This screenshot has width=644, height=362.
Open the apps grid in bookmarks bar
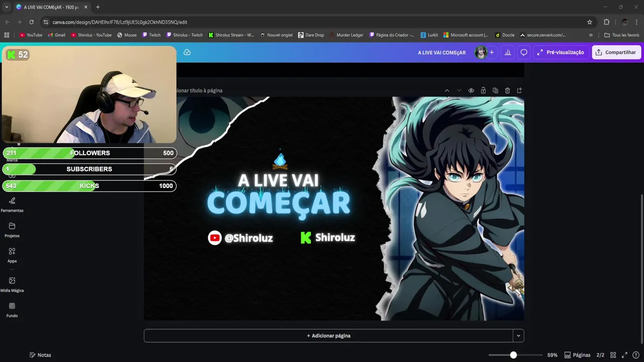tap(7, 35)
